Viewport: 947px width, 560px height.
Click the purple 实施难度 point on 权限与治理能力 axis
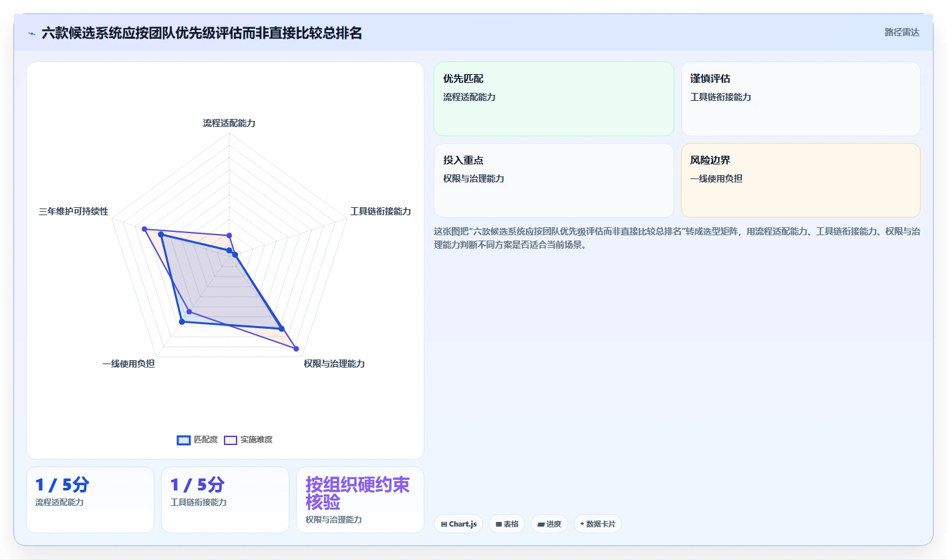tap(295, 348)
